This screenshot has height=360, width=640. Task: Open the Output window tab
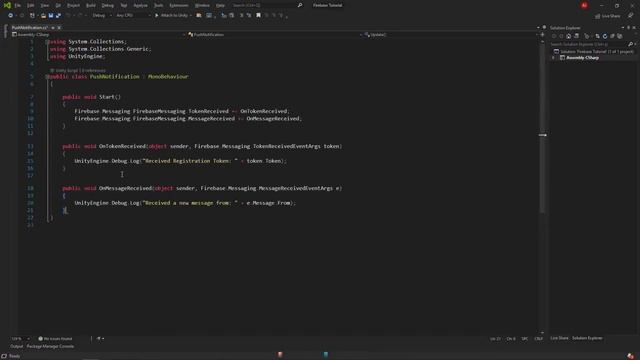17,347
